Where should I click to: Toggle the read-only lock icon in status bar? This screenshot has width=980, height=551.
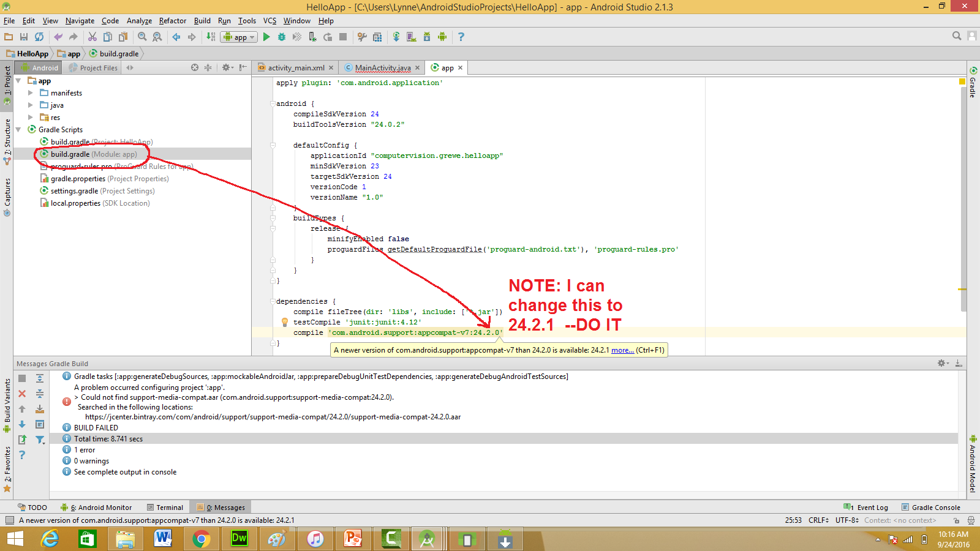(956, 520)
